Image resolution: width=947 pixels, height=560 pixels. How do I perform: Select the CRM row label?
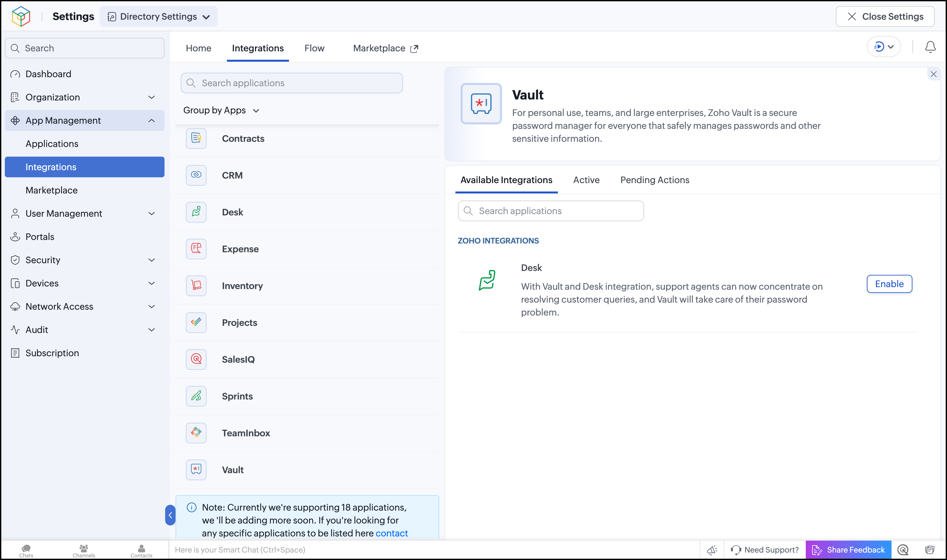232,175
